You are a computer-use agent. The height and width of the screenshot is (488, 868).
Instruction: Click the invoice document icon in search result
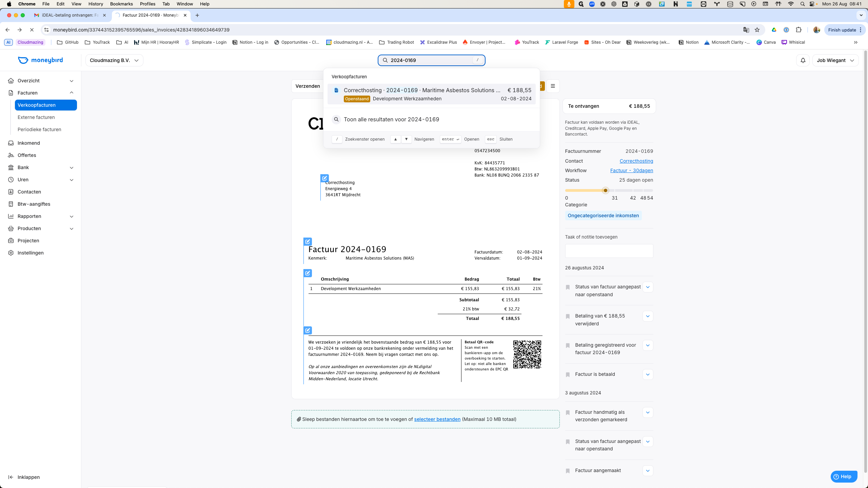336,90
